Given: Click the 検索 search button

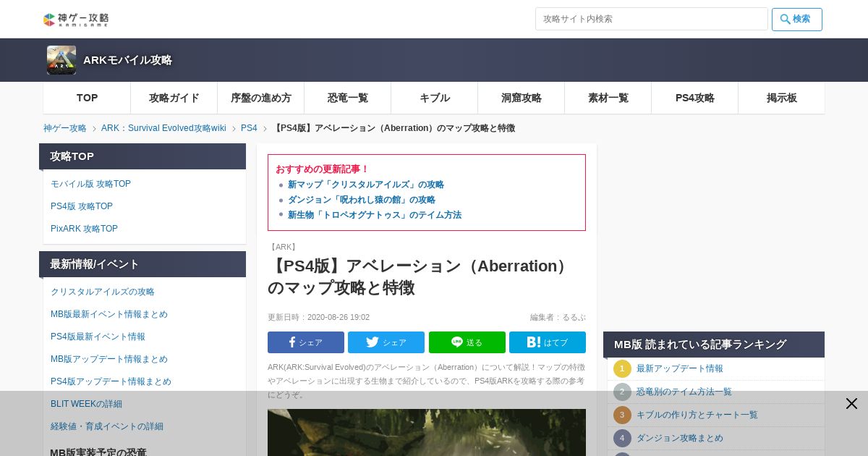Looking at the screenshot, I should 797,20.
